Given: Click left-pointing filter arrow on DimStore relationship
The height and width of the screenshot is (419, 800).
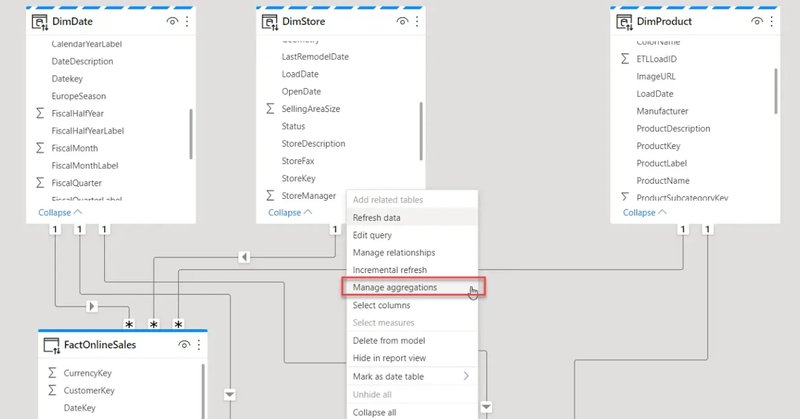Looking at the screenshot, I should [x=244, y=257].
